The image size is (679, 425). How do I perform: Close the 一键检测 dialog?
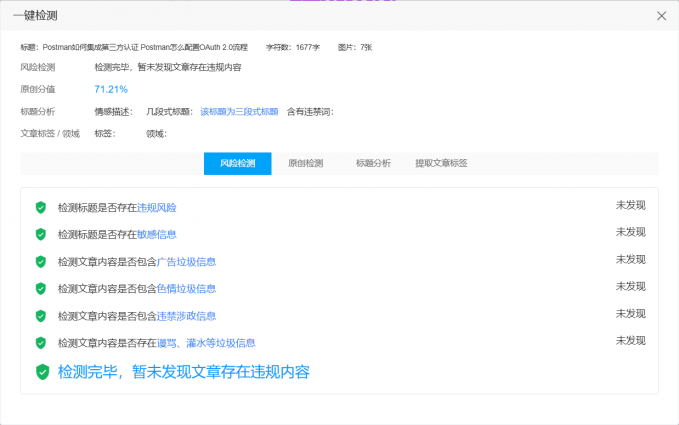tap(661, 16)
